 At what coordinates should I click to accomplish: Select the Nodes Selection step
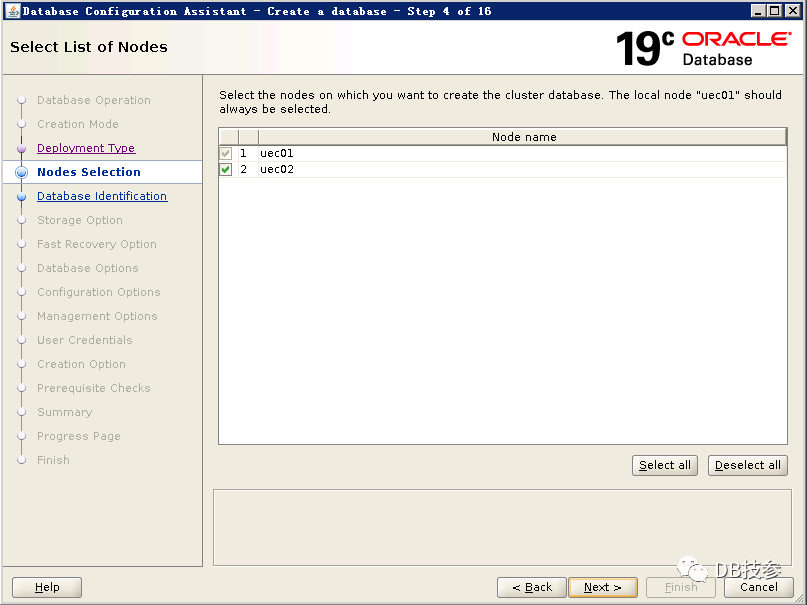tap(89, 172)
